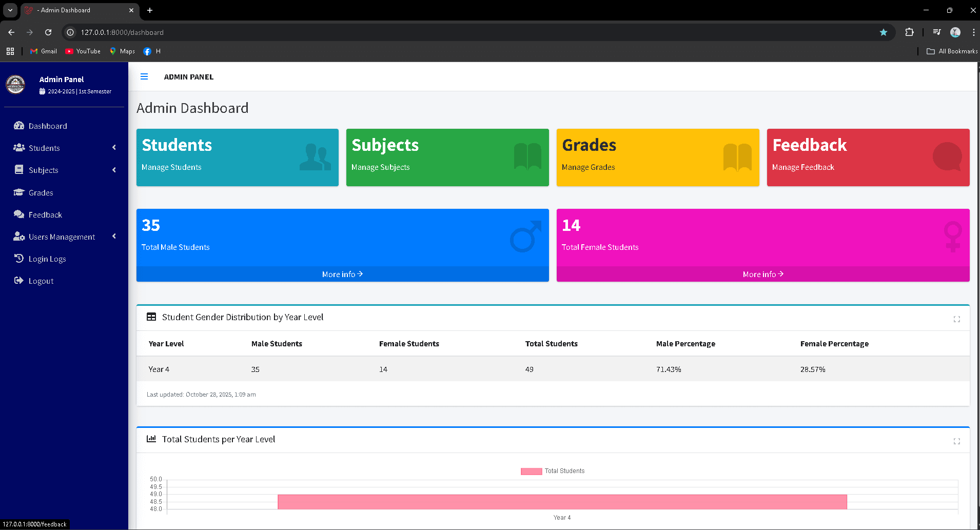Expand the Students sidebar submenu arrow
The height and width of the screenshot is (530, 980).
pos(114,148)
